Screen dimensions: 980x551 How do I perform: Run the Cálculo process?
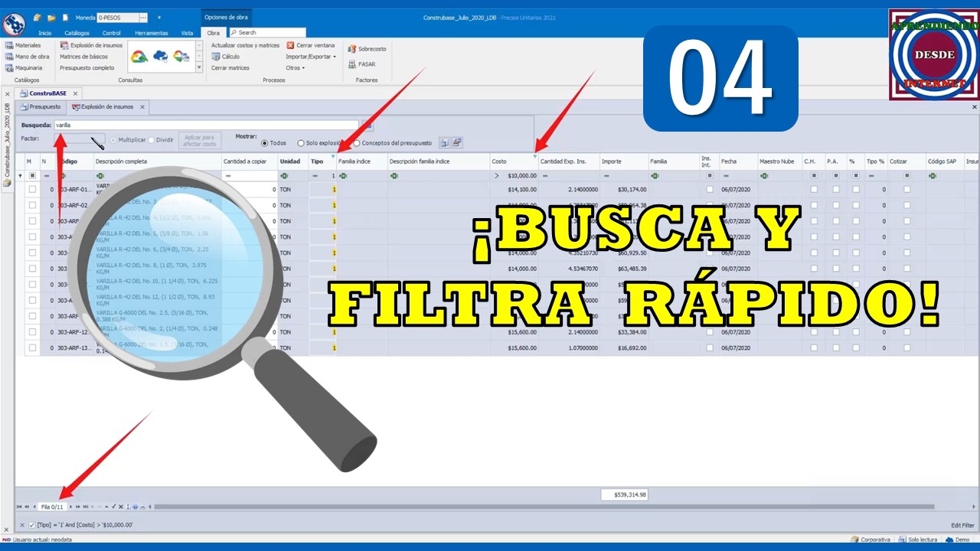pos(225,57)
